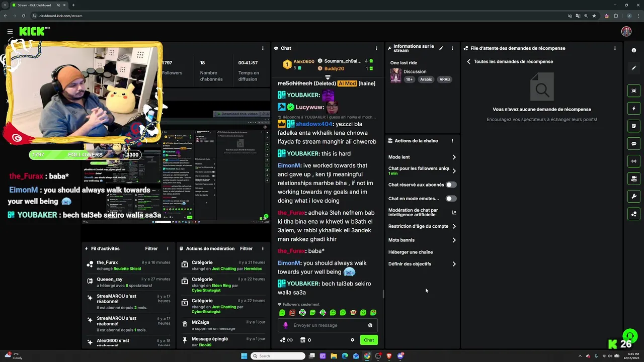Click the Windows taskbar Search box
Viewport: 644px width, 362px height.
click(278, 356)
